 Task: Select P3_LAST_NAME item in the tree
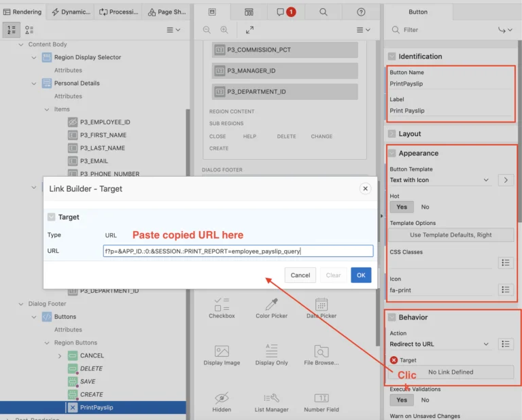102,148
